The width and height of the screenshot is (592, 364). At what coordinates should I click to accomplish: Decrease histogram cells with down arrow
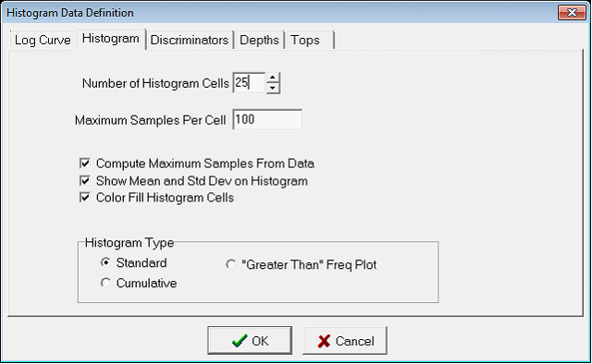pyautogui.click(x=273, y=89)
